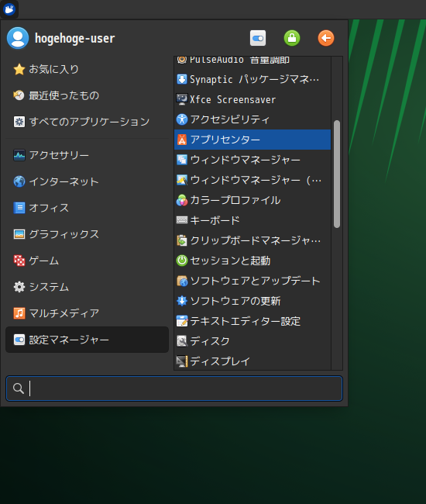Click the orange logout arrow icon
This screenshot has height=504, width=426.
click(x=326, y=38)
